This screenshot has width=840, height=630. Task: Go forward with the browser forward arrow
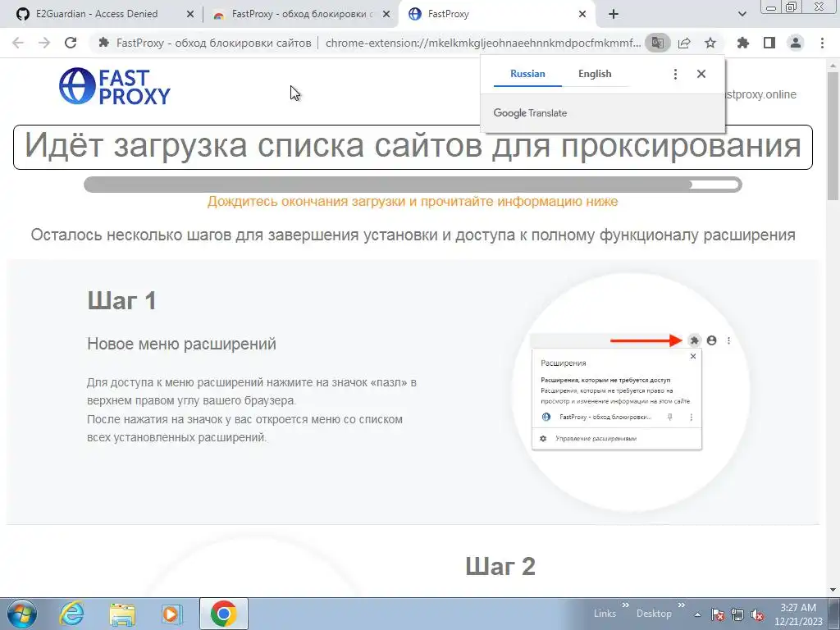click(x=44, y=43)
